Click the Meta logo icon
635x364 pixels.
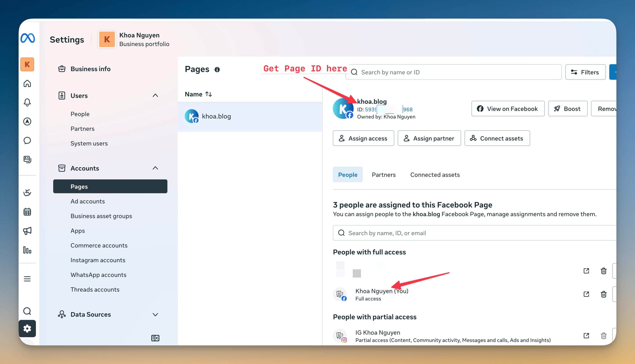pos(27,38)
